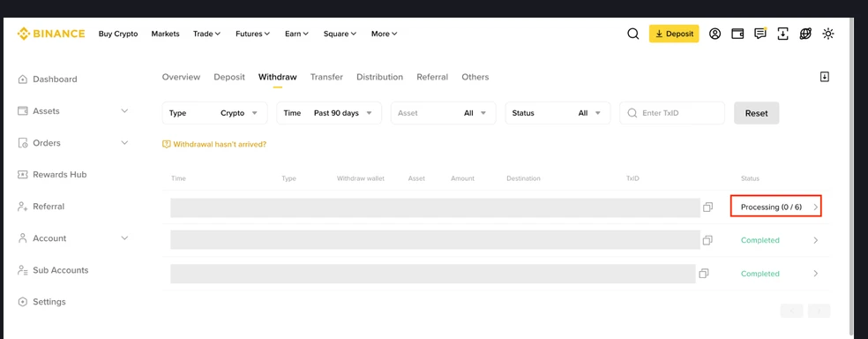
Task: Click the download app icon in header
Action: (x=782, y=34)
